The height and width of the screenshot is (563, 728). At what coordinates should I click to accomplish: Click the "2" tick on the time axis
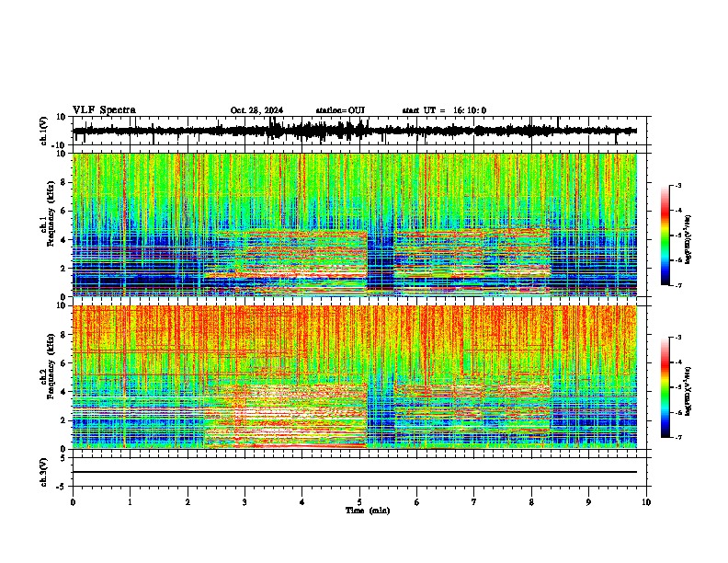click(x=188, y=502)
